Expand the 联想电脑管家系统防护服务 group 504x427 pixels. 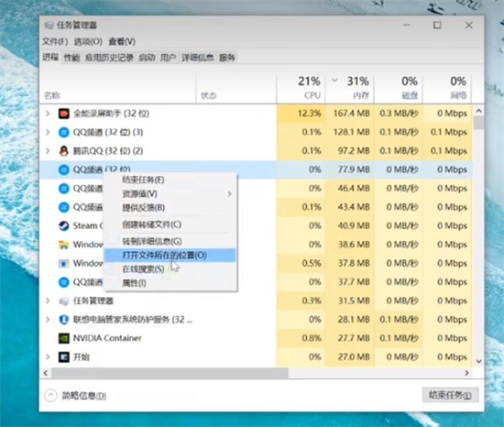(x=48, y=320)
